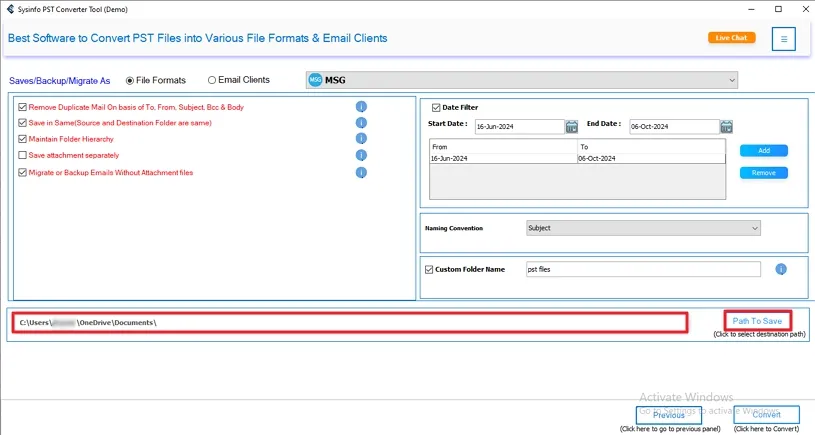The image size is (815, 435).
Task: Open the Start Date calendar picker
Action: tap(572, 127)
